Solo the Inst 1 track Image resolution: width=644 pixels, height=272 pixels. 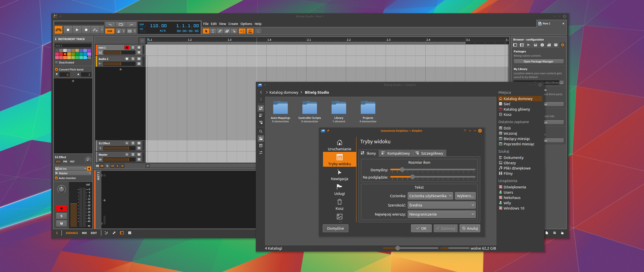click(133, 48)
